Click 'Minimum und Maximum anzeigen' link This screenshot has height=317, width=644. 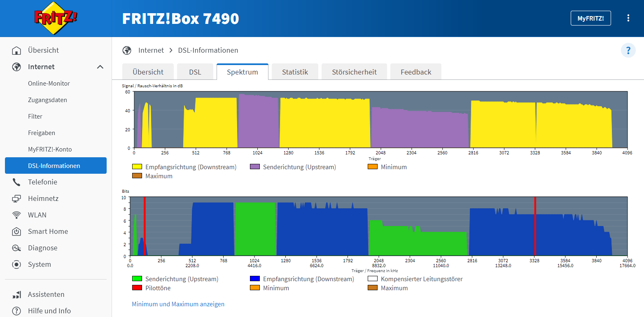coord(178,304)
